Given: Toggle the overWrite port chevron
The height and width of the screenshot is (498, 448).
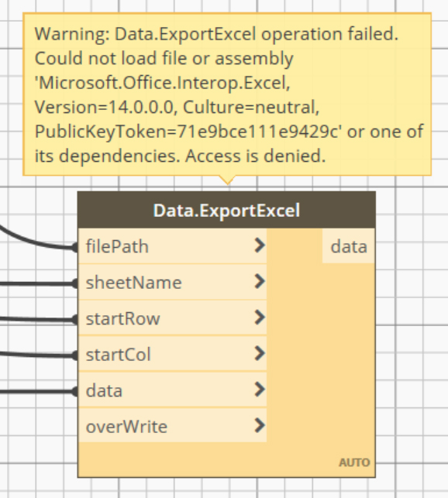Looking at the screenshot, I should coord(260,425).
